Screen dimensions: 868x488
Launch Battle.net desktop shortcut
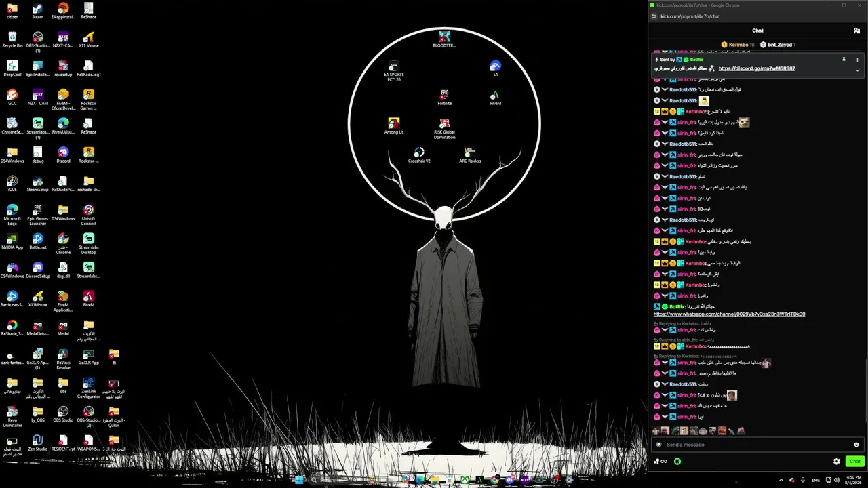[37, 242]
